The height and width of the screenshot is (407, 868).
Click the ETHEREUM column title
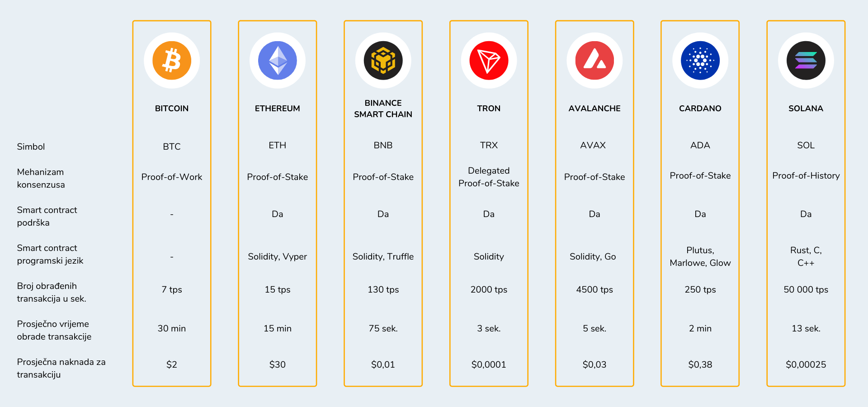point(278,109)
